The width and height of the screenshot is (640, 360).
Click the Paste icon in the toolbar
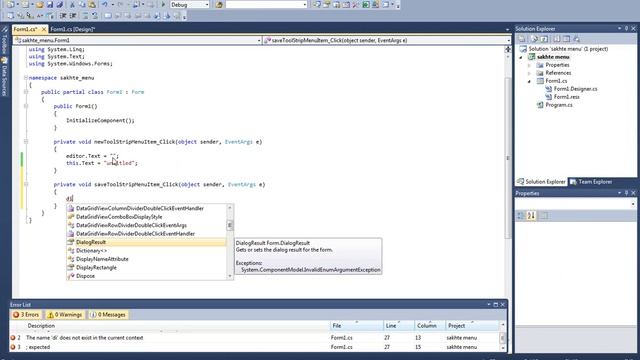click(x=92, y=5)
